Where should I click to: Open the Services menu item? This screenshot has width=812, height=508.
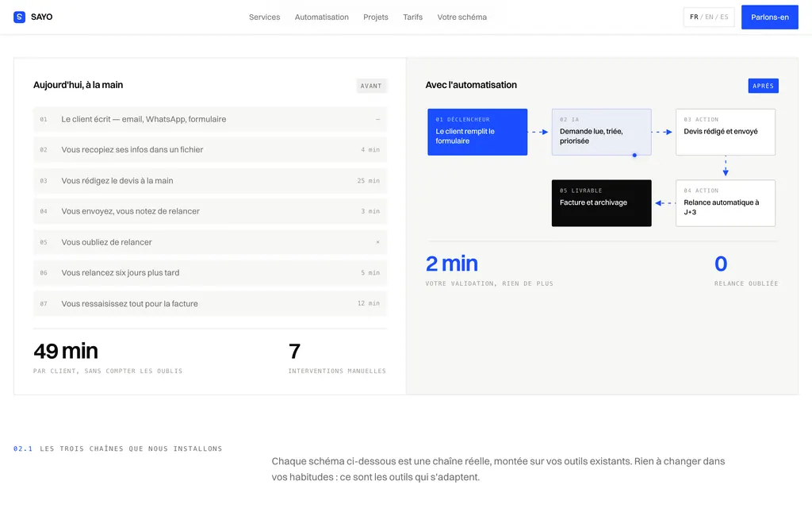click(x=264, y=17)
